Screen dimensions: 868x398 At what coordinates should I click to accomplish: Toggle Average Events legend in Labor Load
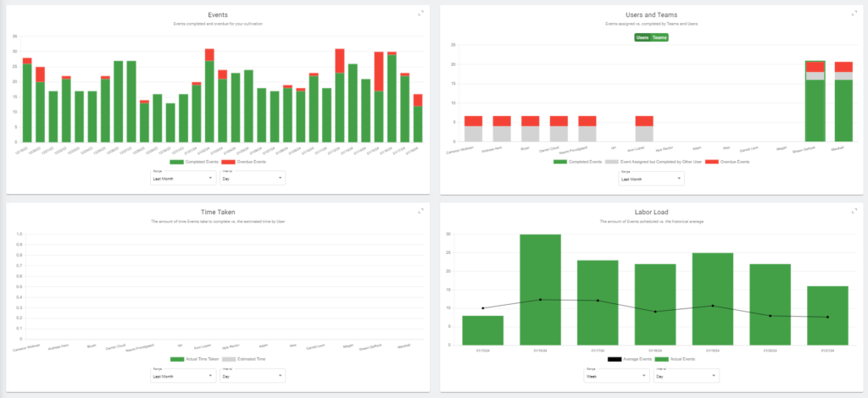[x=629, y=359]
